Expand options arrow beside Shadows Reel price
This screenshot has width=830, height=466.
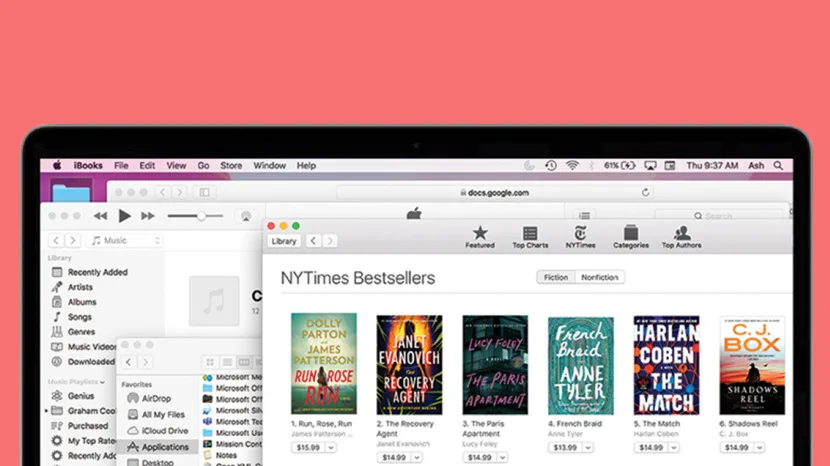pos(760,447)
